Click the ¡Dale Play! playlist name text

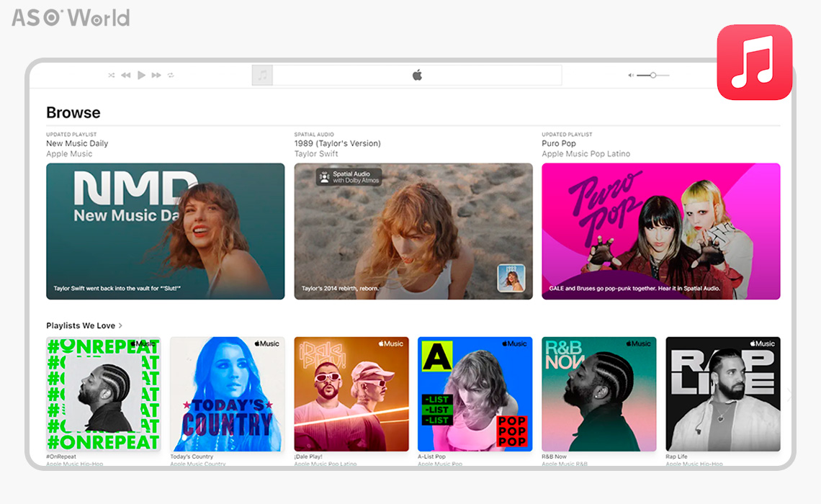308,456
